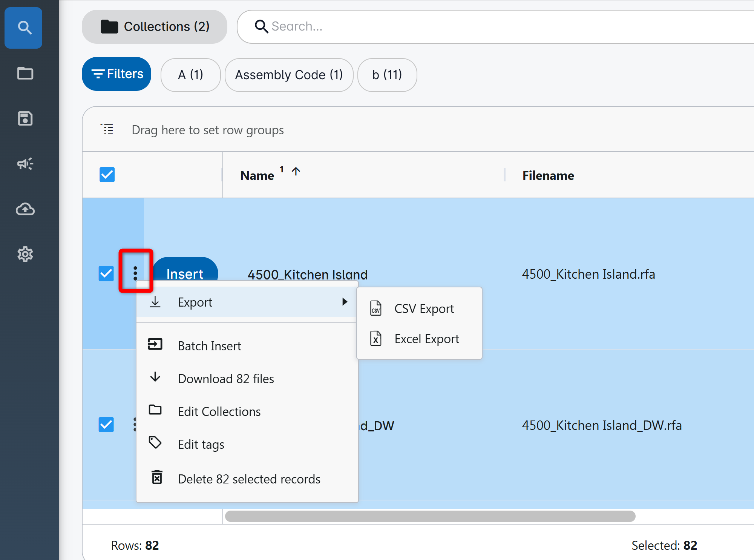The height and width of the screenshot is (560, 754).
Task: Open settings gear in sidebar
Action: 25,254
